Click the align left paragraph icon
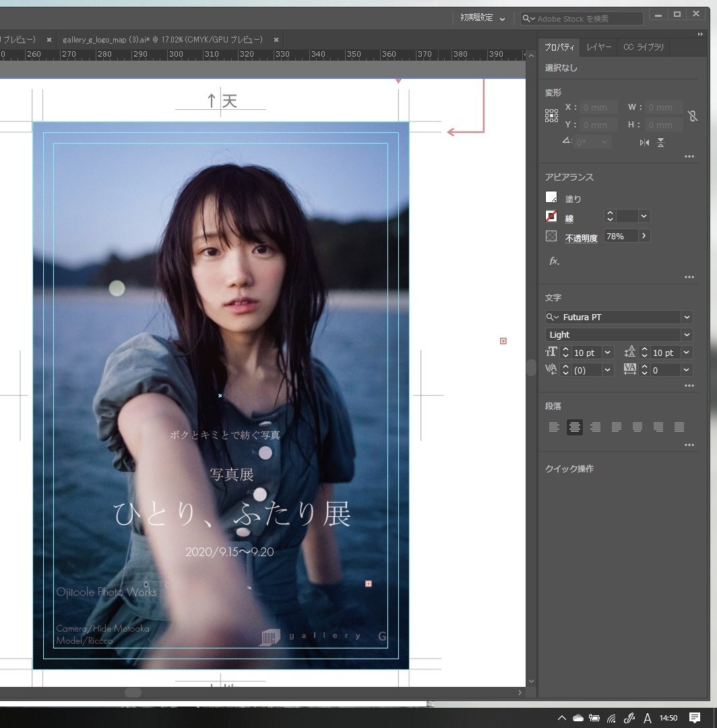 click(554, 427)
